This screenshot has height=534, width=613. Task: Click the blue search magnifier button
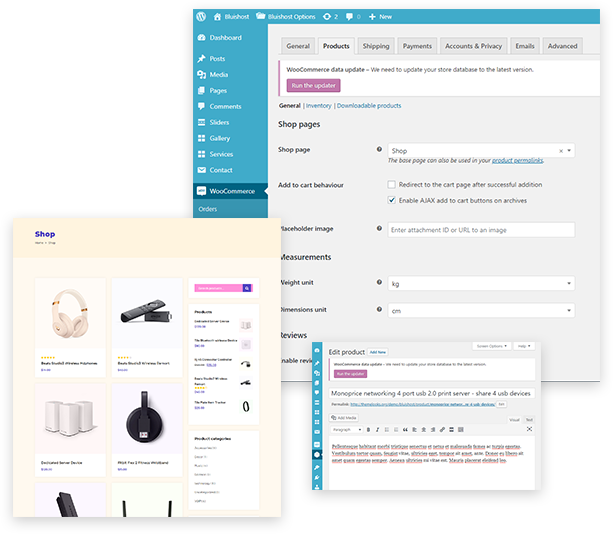(x=247, y=288)
